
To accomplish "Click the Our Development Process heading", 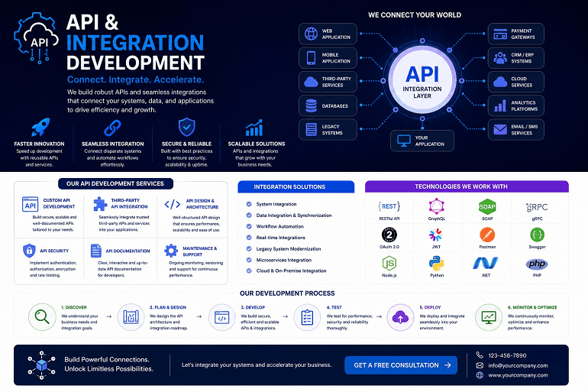I will click(x=287, y=293).
